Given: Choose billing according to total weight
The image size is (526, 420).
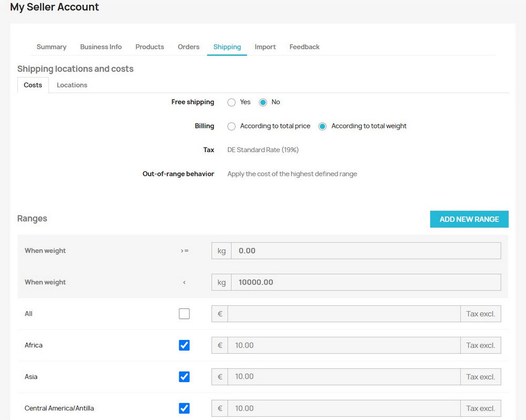Looking at the screenshot, I should pyautogui.click(x=322, y=126).
